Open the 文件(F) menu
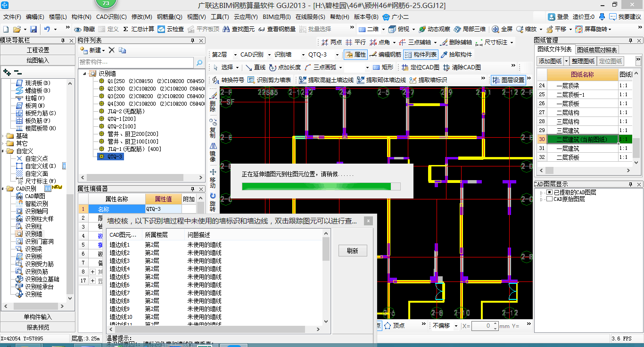The height and width of the screenshot is (347, 644). 12,17
